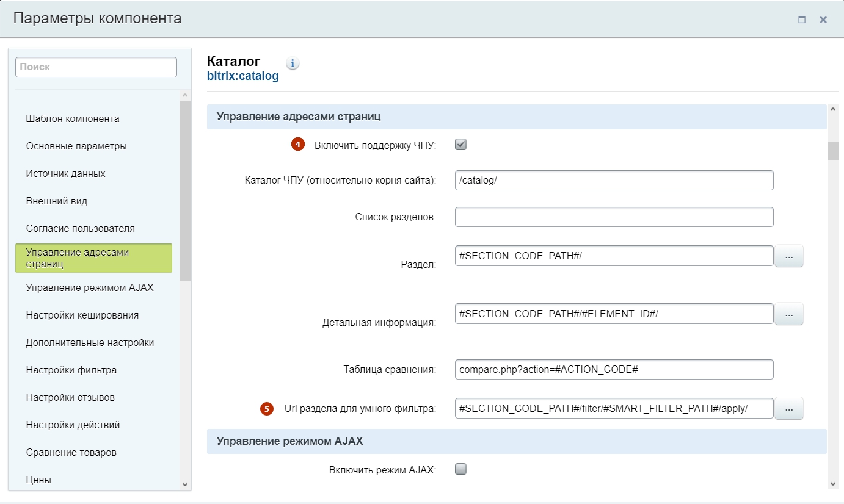Click the Раздел URL template field

click(x=614, y=256)
